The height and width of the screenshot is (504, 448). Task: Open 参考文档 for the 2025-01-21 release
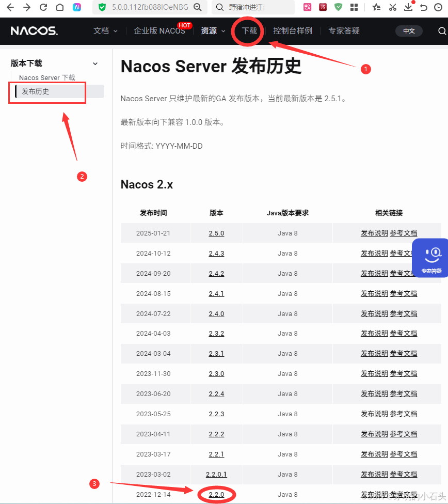pos(403,233)
